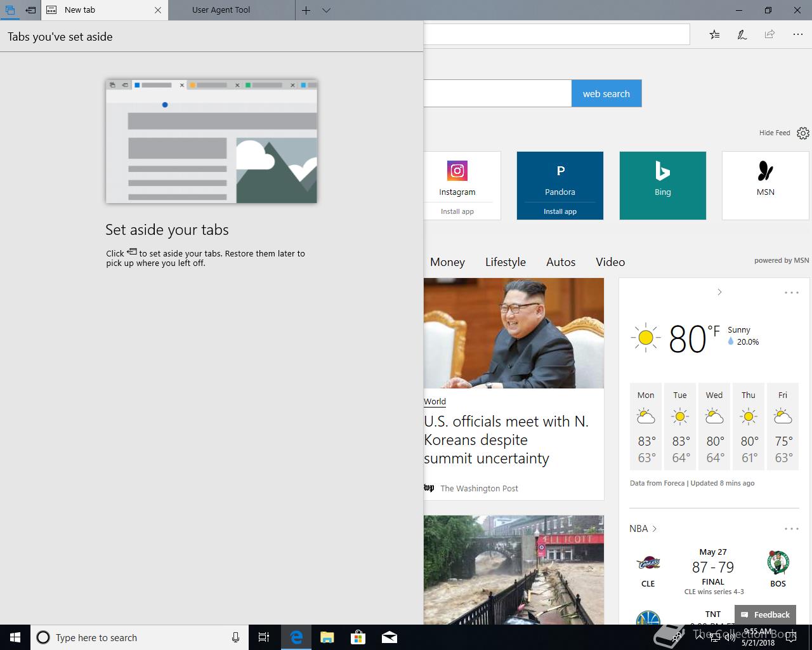
Task: Switch to the User Agent Tool tab
Action: point(232,10)
